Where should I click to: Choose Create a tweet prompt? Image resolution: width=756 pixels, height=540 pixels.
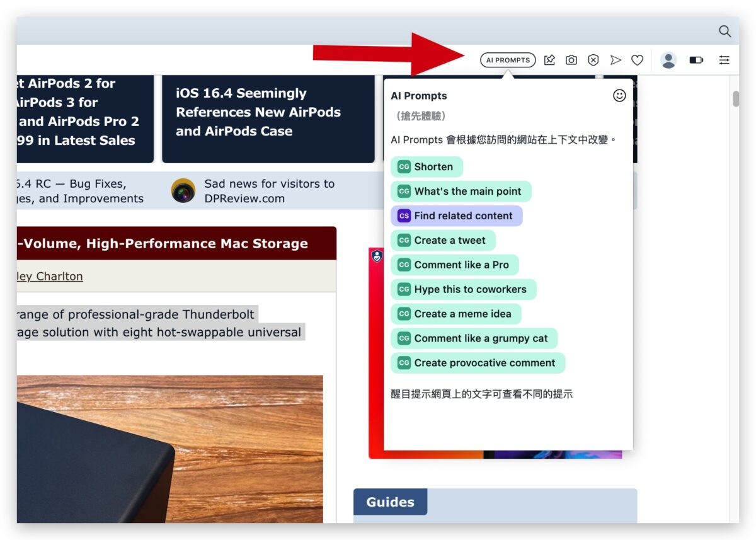pos(443,241)
